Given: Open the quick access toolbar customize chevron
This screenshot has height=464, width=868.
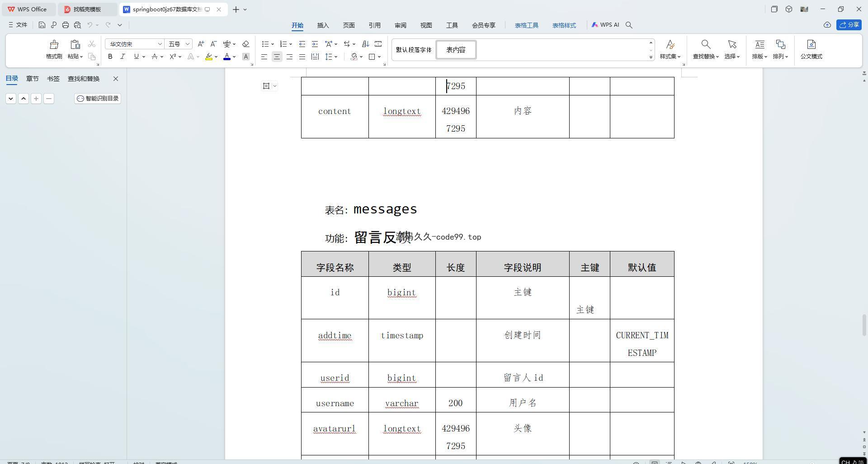Looking at the screenshot, I should coord(120,25).
